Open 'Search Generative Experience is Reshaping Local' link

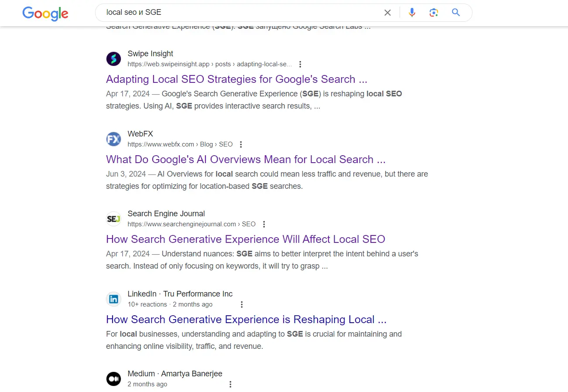246,320
